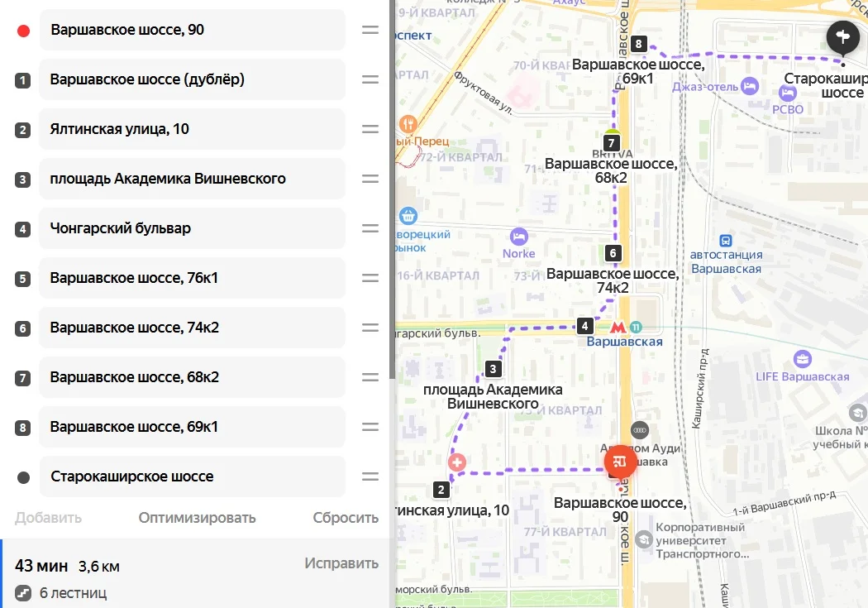Click the waypoint list vertical scrollbar
The image size is (868, 608).
[x=392, y=189]
